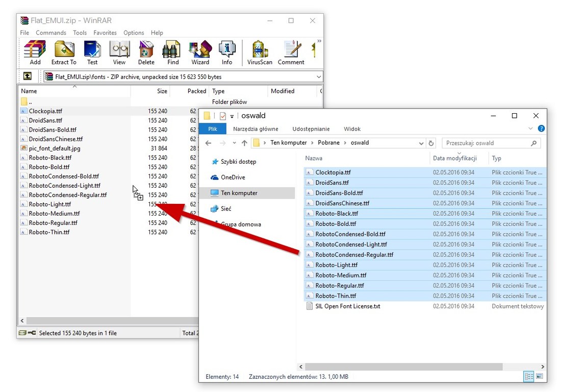Show archive Info
The height and width of the screenshot is (392, 561).
[x=227, y=53]
